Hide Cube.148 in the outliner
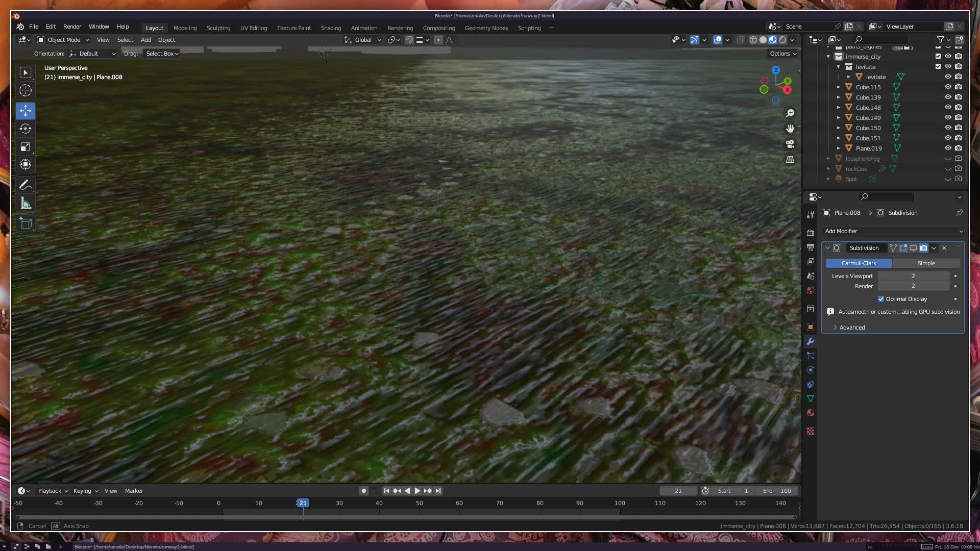 coord(948,107)
